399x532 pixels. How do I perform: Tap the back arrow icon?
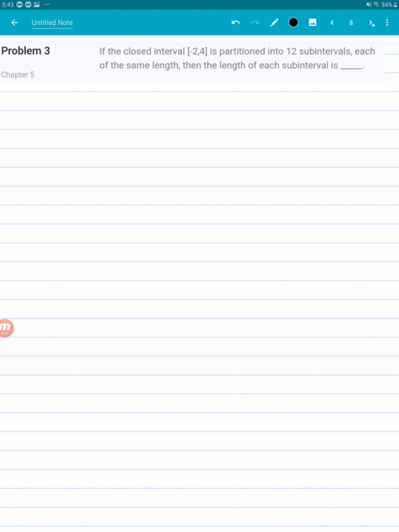pos(14,22)
